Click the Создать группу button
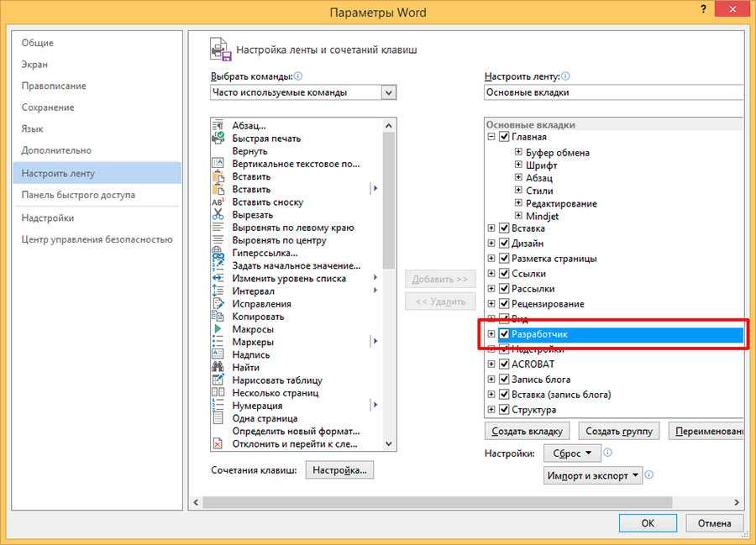The width and height of the screenshot is (756, 545). [619, 432]
